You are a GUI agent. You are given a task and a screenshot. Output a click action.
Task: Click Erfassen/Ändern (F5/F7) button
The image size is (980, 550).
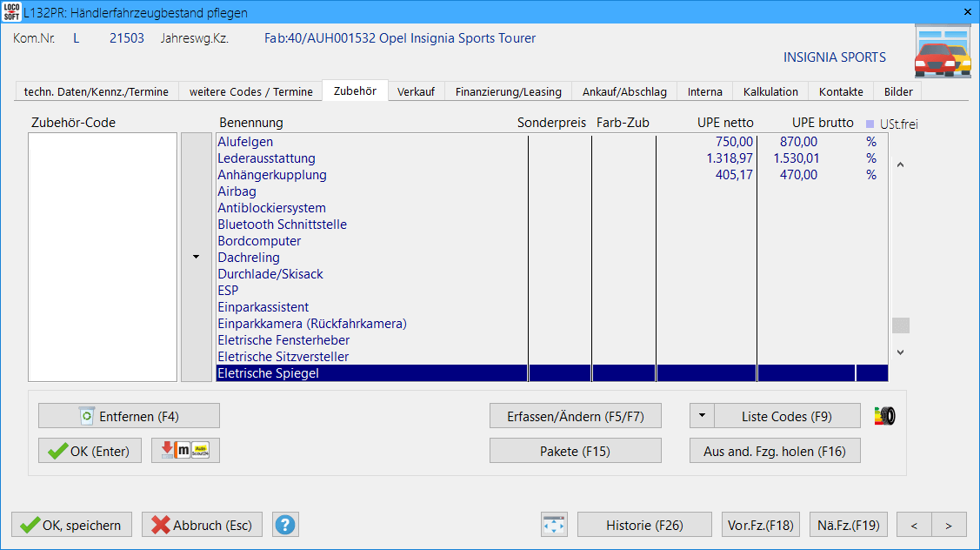pyautogui.click(x=575, y=416)
